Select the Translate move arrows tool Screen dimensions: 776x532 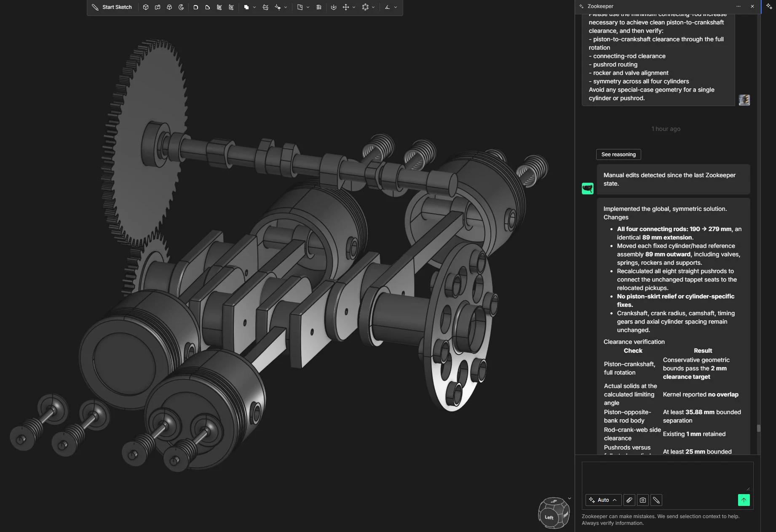(x=346, y=7)
